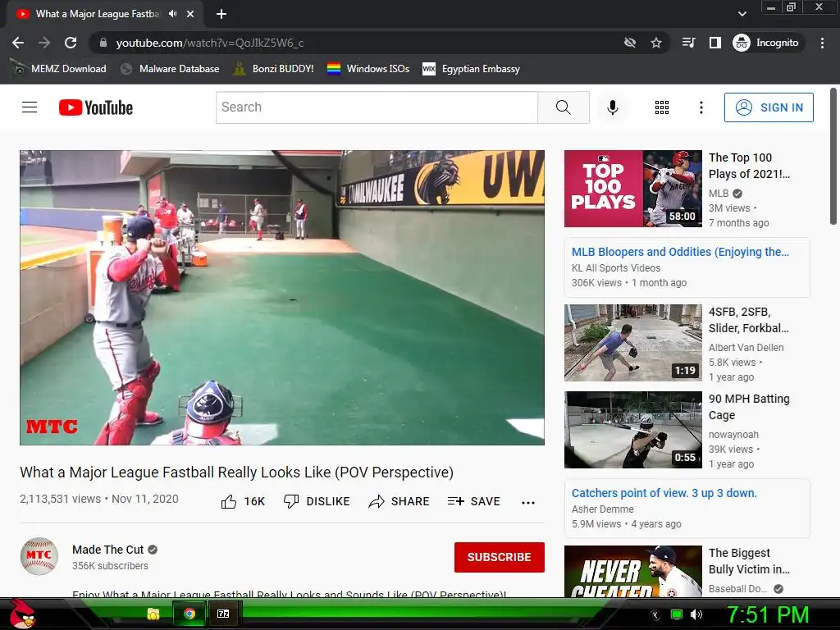Click the SIGN IN button
Screen dimensions: 840x630
point(769,107)
